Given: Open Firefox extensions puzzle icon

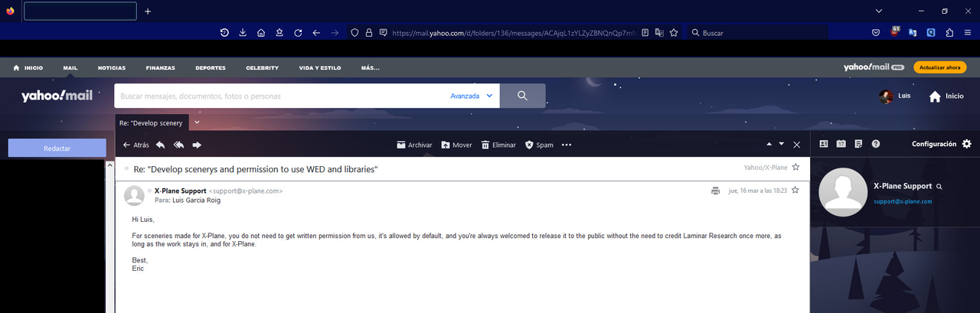Looking at the screenshot, I should (949, 33).
